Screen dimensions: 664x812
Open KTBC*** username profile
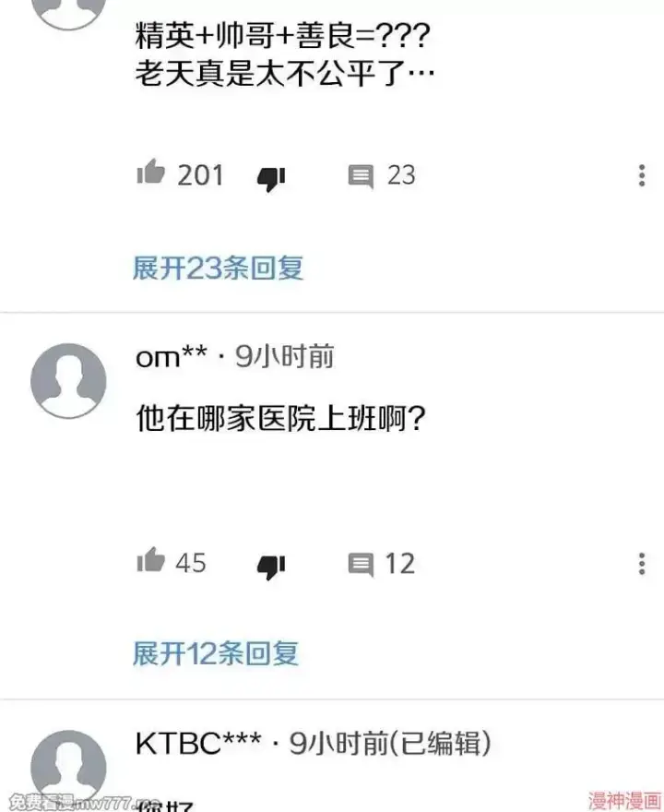[198, 744]
